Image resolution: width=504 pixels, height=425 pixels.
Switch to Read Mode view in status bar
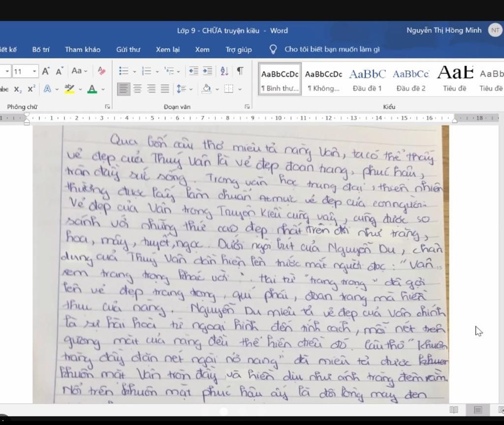[453, 410]
